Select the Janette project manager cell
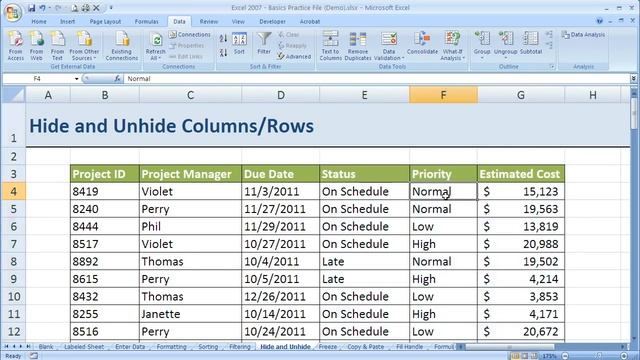This screenshot has height=360, width=640. pos(190,314)
